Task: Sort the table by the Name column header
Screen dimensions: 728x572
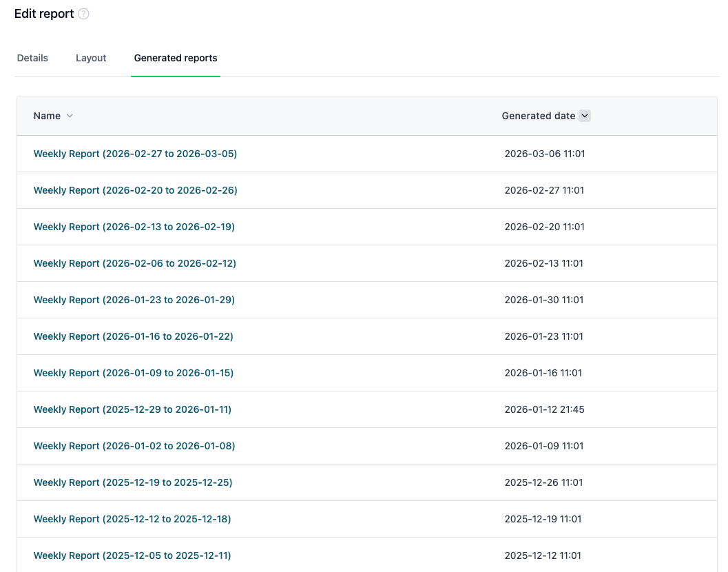Action: pos(45,116)
